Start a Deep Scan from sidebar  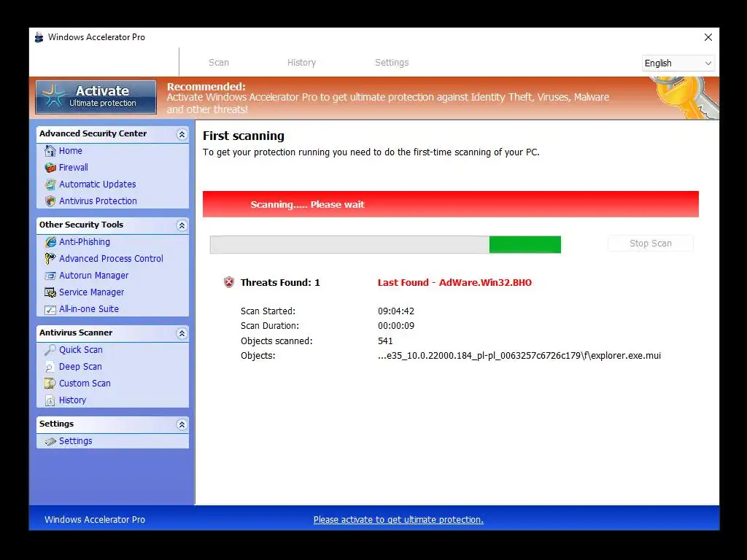[x=80, y=366]
